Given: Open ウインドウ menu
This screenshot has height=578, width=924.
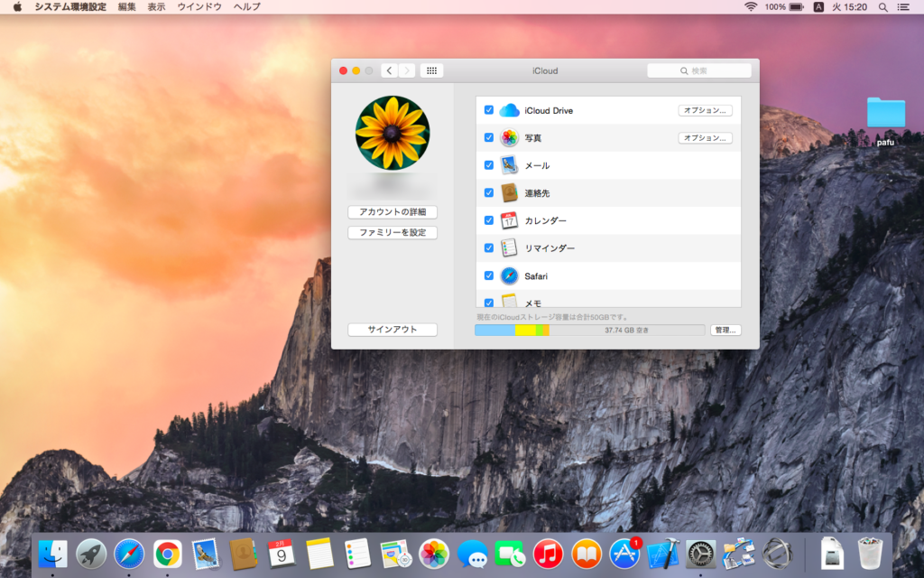Looking at the screenshot, I should coord(199,7).
